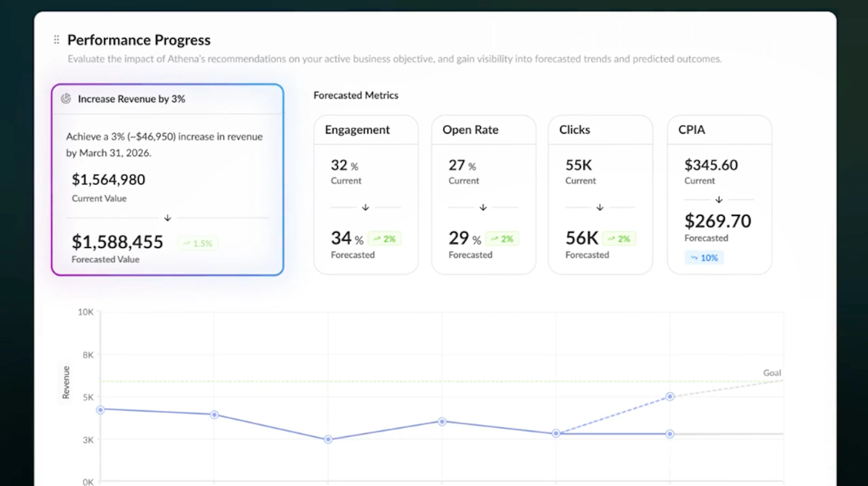Image resolution: width=868 pixels, height=486 pixels.
Task: Click the 1.5% revenue trend badge
Action: pyautogui.click(x=198, y=243)
